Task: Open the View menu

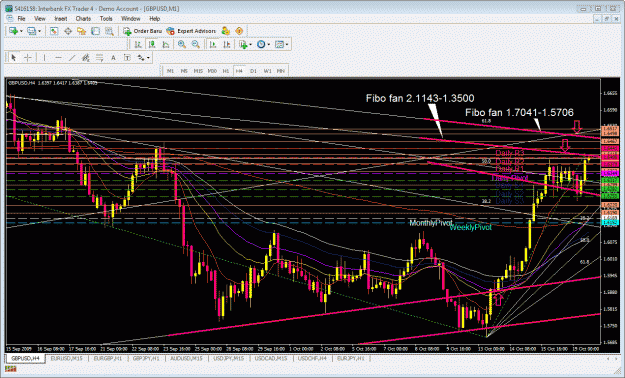Action: click(39, 18)
